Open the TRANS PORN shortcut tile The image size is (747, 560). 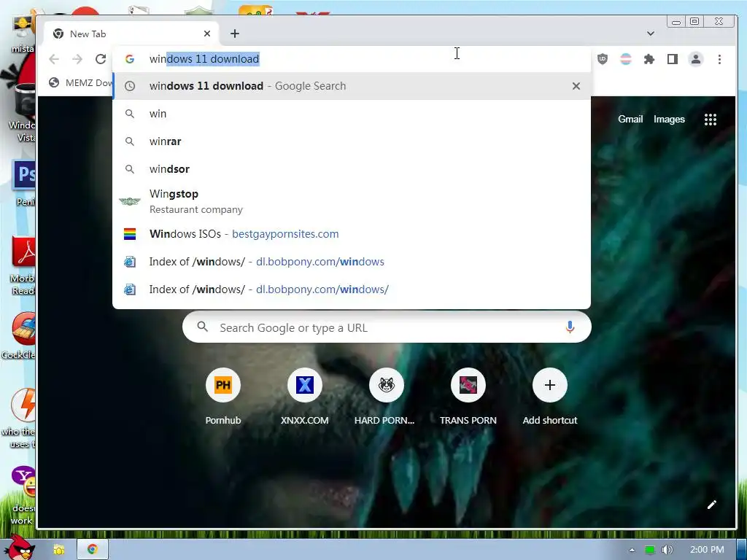(468, 397)
